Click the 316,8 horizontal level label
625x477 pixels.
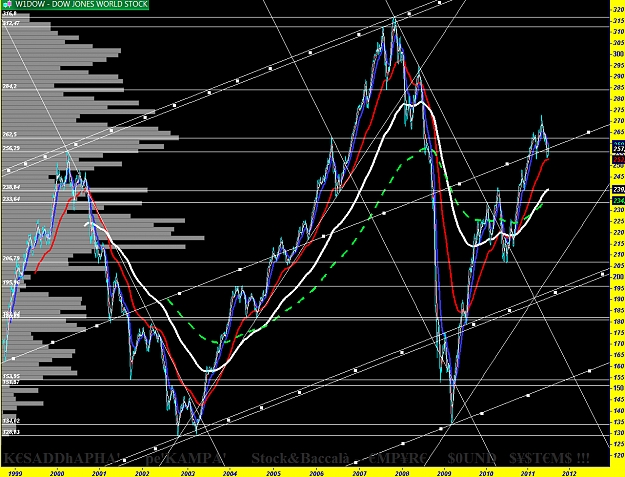point(10,13)
